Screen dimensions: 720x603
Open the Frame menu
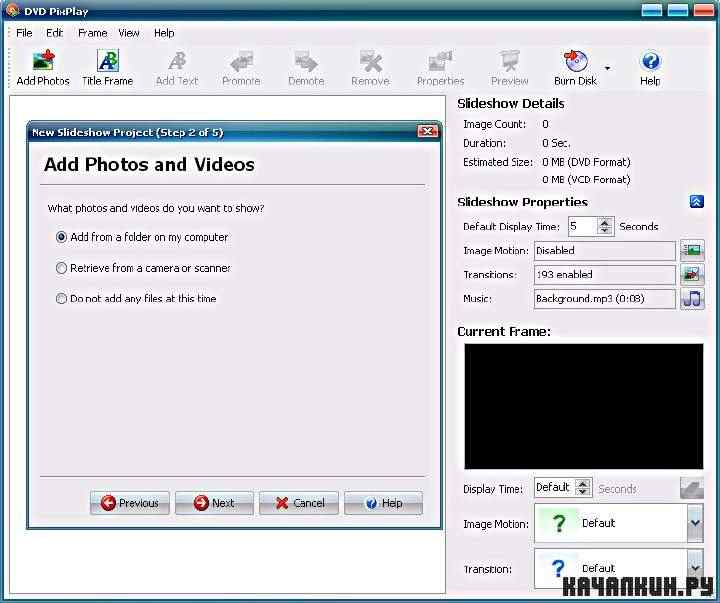[x=92, y=33]
